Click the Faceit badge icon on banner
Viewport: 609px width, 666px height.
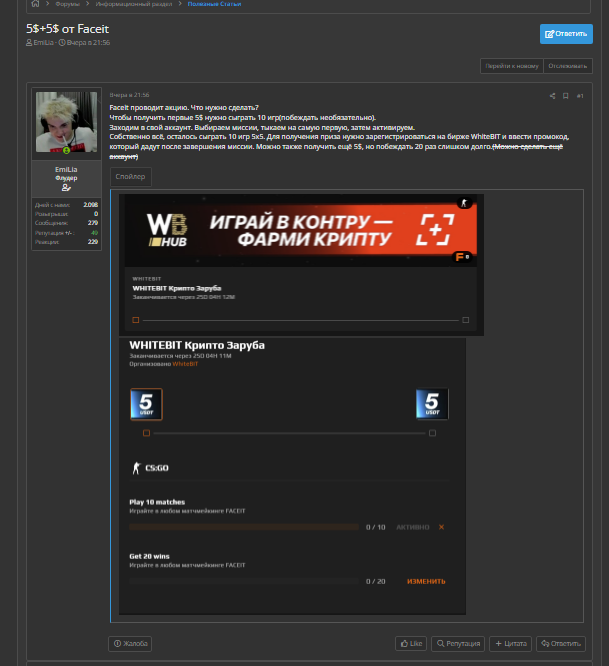coord(462,257)
